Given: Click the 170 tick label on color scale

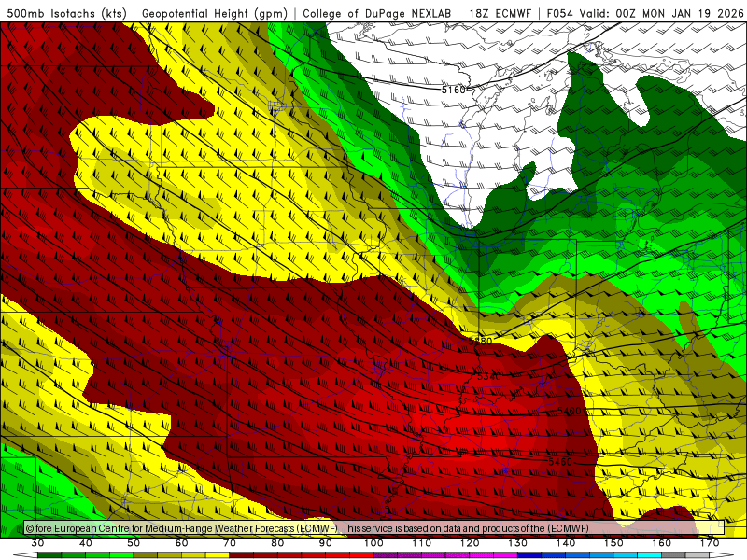Looking at the screenshot, I should 710,543.
